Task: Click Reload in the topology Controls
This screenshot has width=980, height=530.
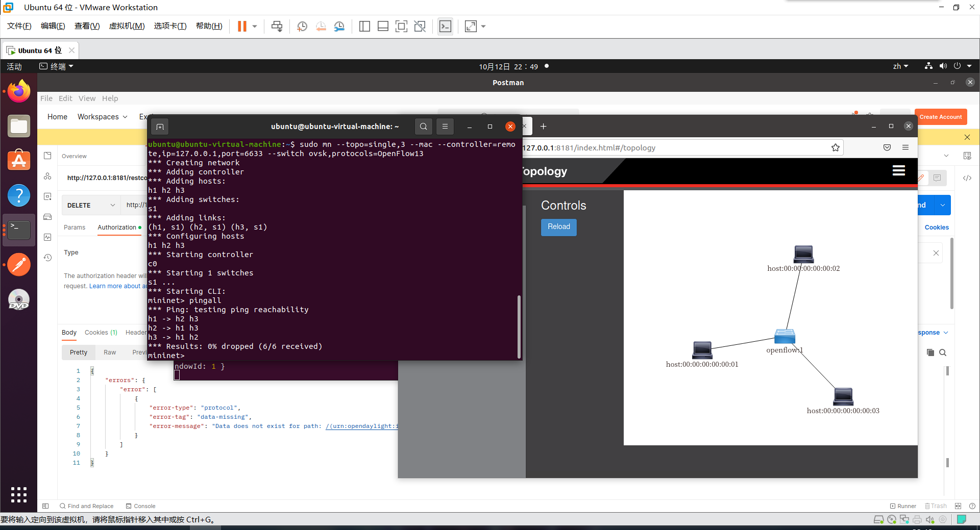Action: click(x=559, y=227)
